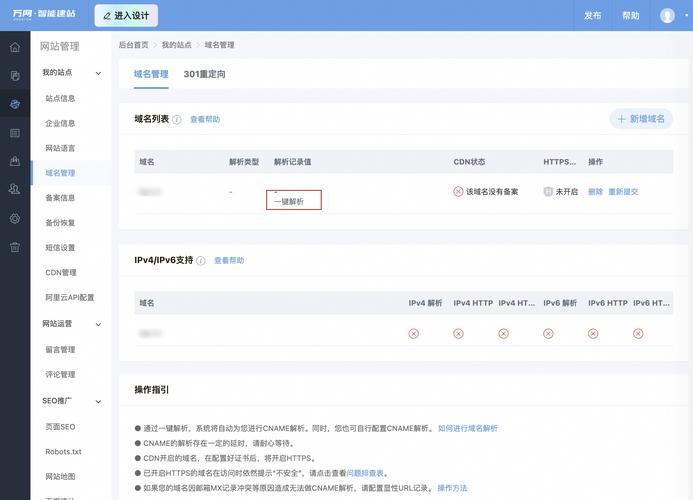Collapse the SEO推广 section chevron
The height and width of the screenshot is (500, 693).
click(99, 401)
